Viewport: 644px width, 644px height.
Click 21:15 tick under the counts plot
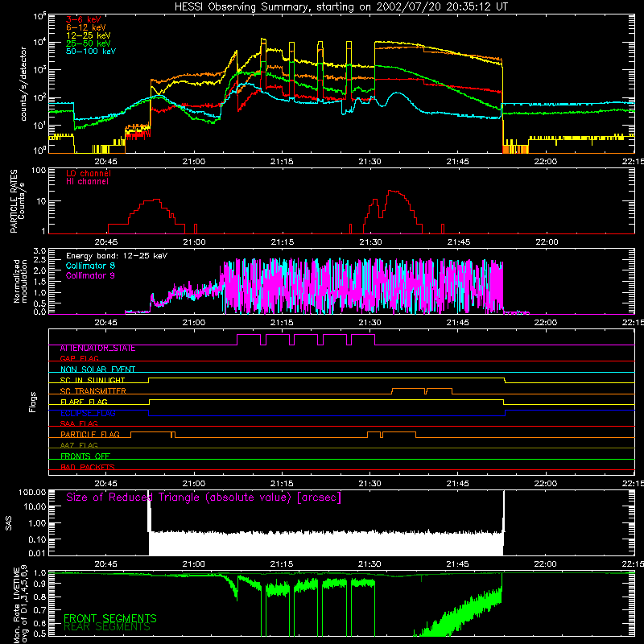(x=282, y=162)
